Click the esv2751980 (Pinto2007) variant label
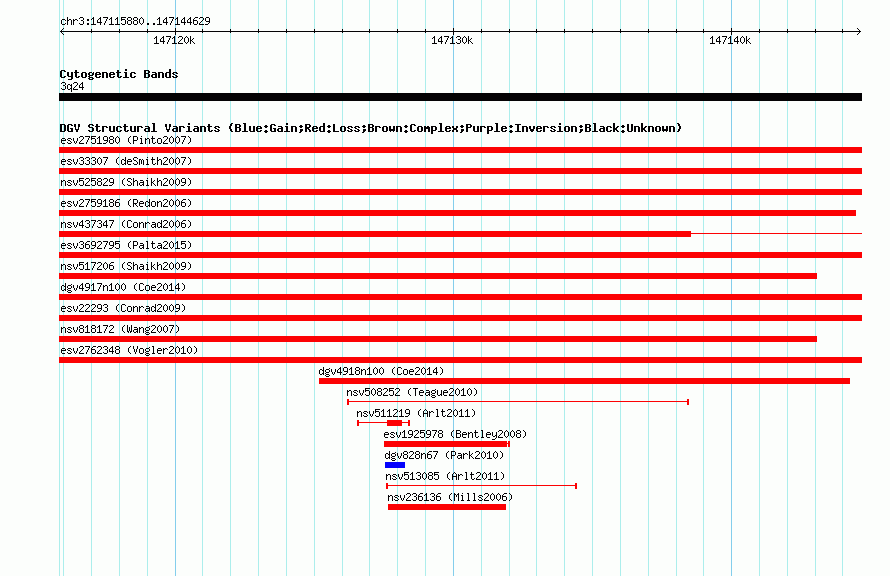The width and height of the screenshot is (890, 576). tap(126, 140)
